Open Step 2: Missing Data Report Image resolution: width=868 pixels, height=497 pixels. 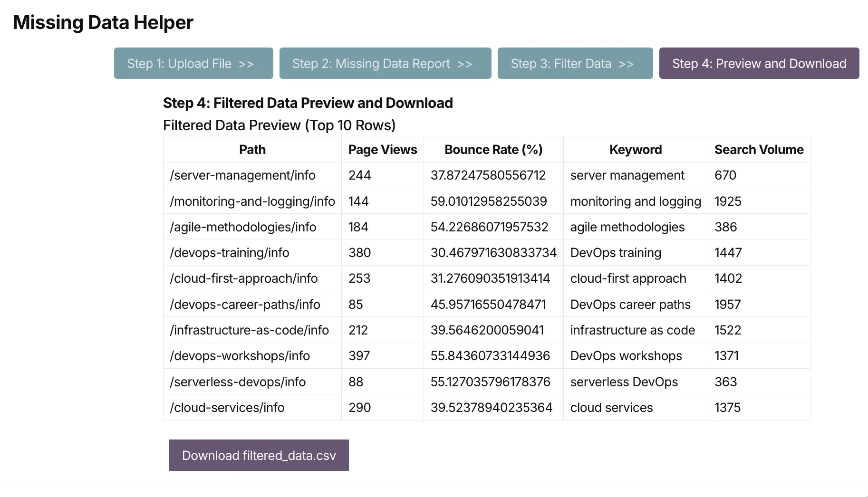coord(385,63)
